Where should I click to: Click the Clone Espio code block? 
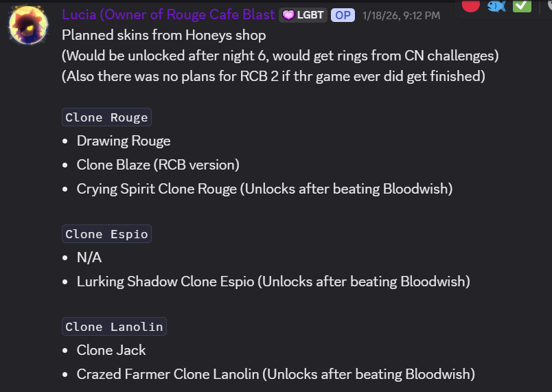(x=106, y=234)
